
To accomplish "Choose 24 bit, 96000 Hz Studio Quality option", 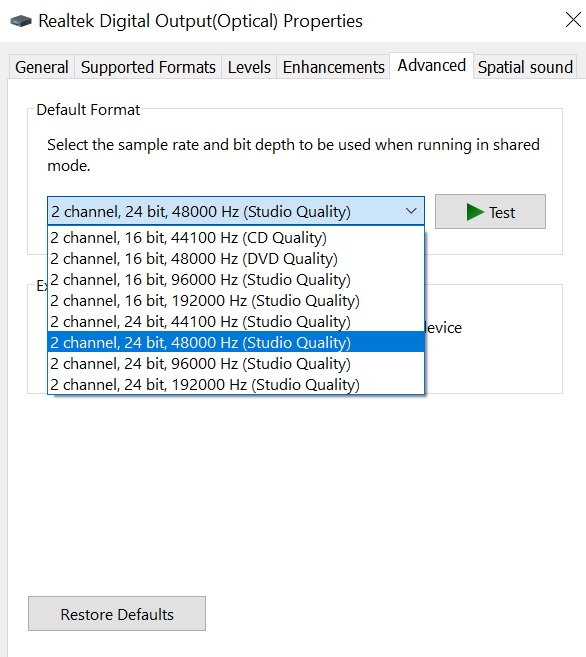I will pyautogui.click(x=236, y=363).
